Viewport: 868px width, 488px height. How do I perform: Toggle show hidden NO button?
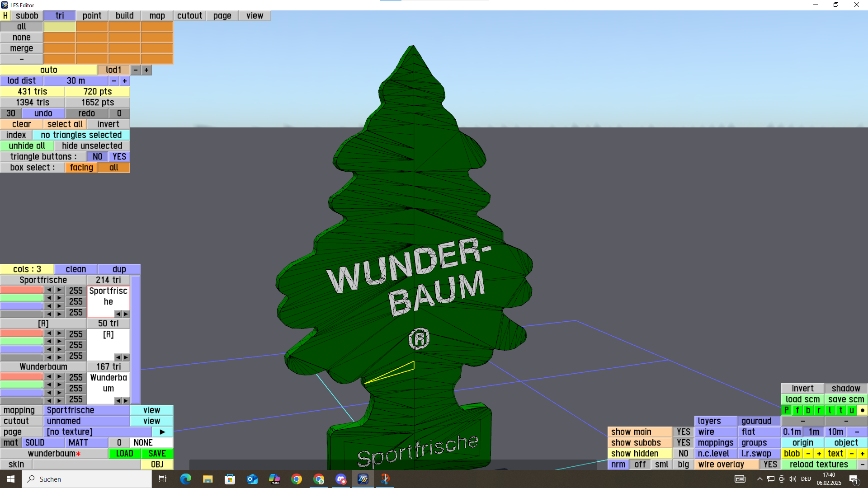(683, 454)
